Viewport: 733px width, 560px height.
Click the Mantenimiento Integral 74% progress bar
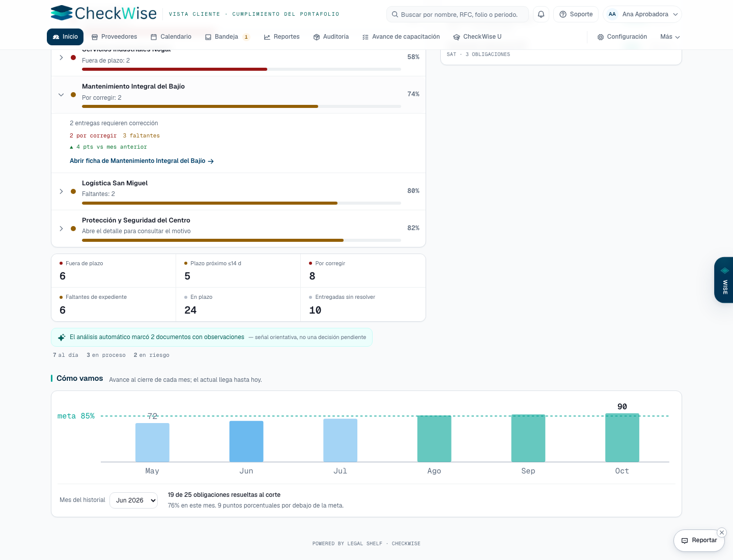[241, 106]
